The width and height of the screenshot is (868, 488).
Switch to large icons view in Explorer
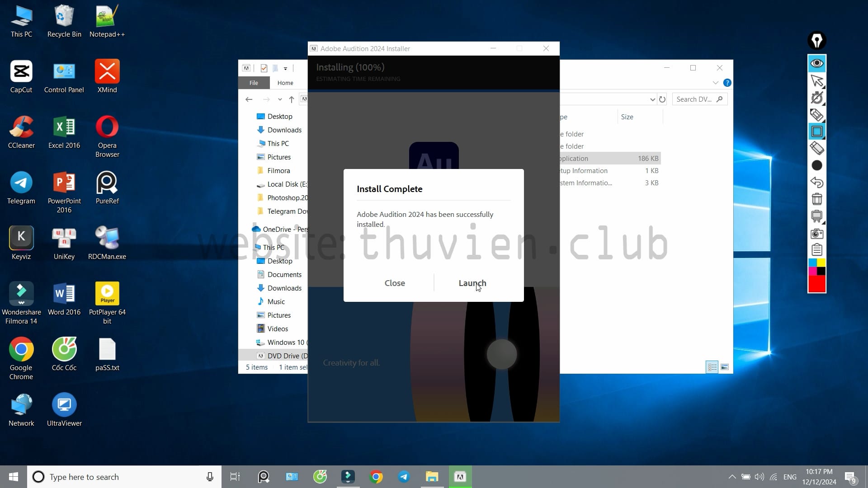725,367
